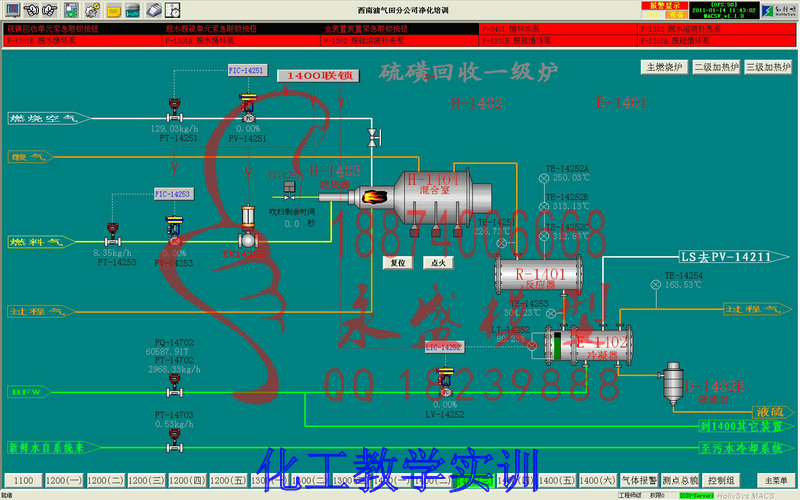Image resolution: width=800 pixels, height=500 pixels.
Task: Click the 液硫 outlet arrow label
Action: (x=773, y=411)
